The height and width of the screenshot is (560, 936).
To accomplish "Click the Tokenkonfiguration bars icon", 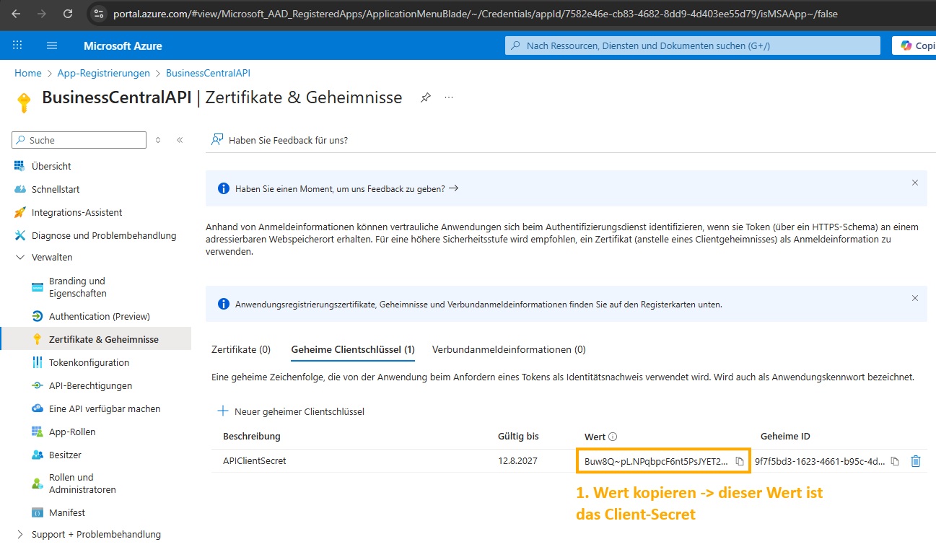I will tap(38, 362).
